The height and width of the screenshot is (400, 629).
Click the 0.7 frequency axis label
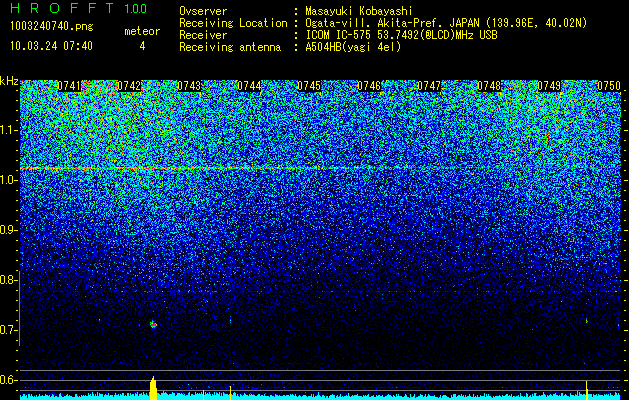(7, 330)
